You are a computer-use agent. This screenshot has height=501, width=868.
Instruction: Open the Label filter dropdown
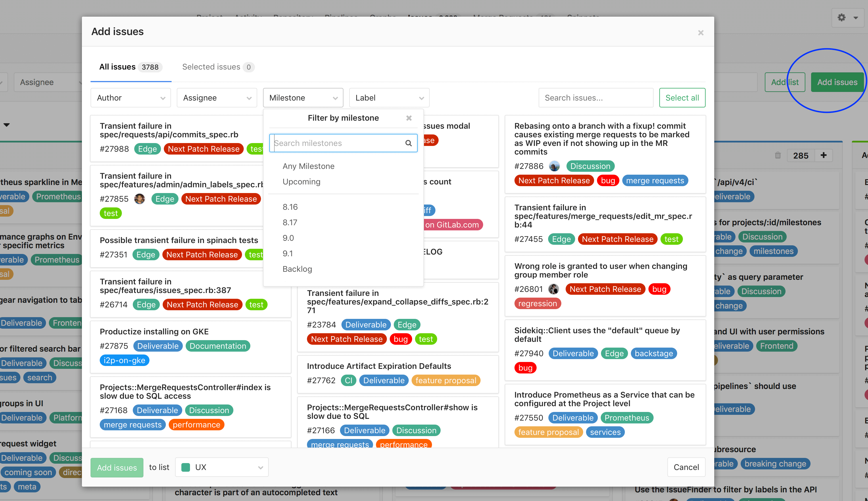388,98
